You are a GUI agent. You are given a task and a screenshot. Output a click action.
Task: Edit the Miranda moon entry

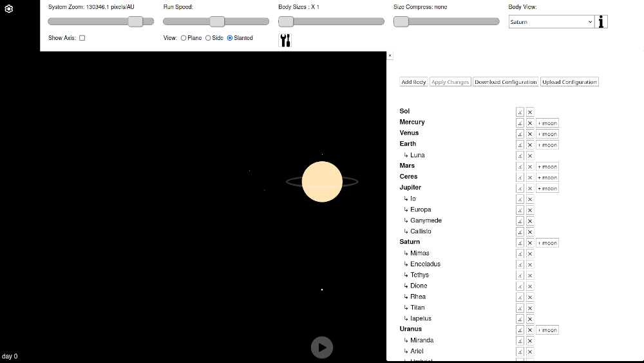click(x=520, y=341)
